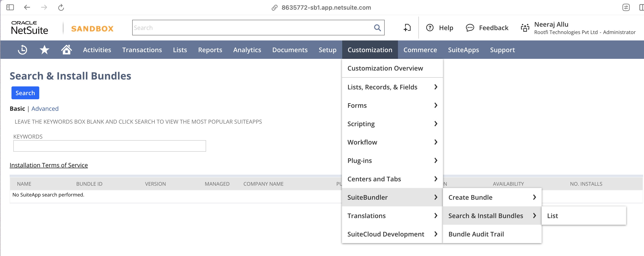Click the global search magnifier icon
The image size is (644, 256).
pyautogui.click(x=377, y=28)
